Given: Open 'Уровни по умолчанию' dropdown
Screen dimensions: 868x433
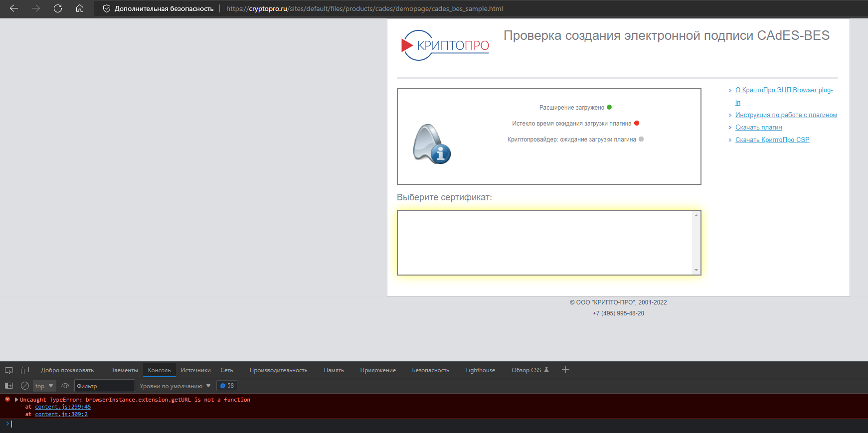Looking at the screenshot, I should click(x=175, y=386).
